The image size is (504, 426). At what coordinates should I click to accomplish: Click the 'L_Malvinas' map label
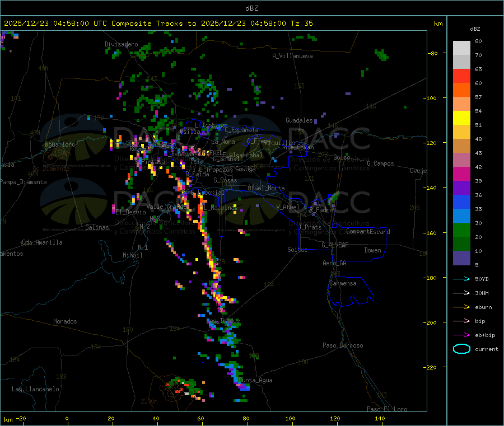(221, 208)
